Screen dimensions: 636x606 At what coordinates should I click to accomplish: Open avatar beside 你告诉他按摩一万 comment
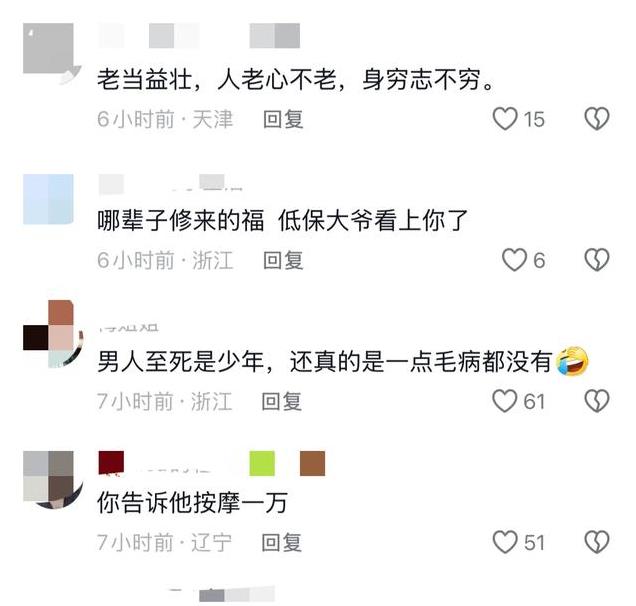pyautogui.click(x=53, y=479)
